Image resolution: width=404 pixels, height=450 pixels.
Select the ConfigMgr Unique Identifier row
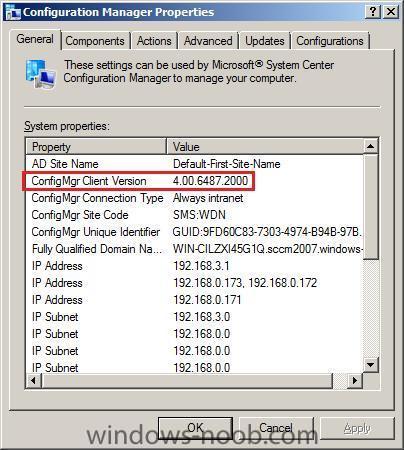click(x=195, y=232)
